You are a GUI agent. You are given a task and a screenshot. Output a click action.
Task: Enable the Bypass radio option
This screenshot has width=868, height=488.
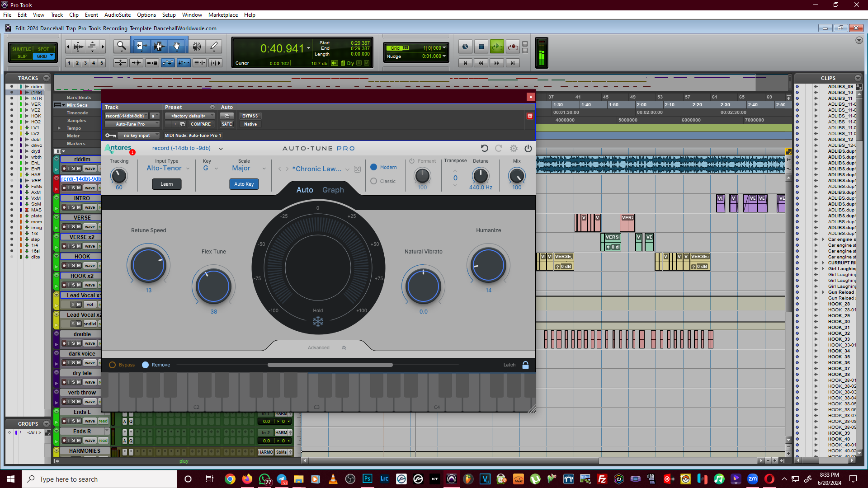pyautogui.click(x=113, y=365)
